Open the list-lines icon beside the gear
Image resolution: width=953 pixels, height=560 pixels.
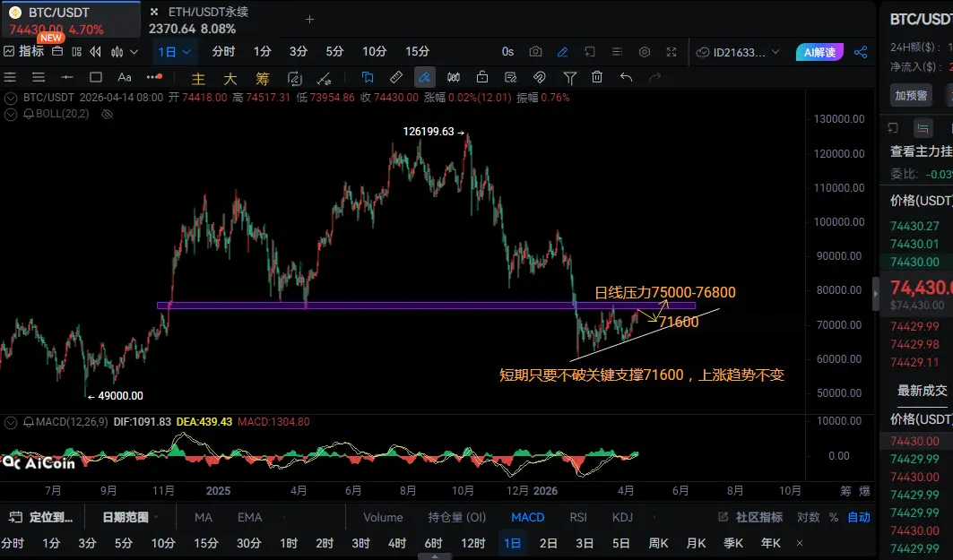(617, 52)
